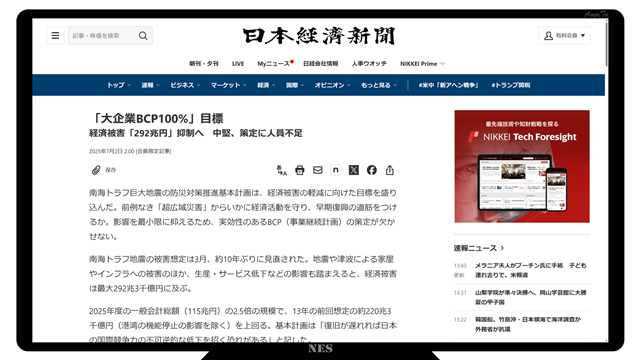The height and width of the screenshot is (360, 640).
Task: Select the 朝刊・夕刊 menu item
Action: point(204,64)
